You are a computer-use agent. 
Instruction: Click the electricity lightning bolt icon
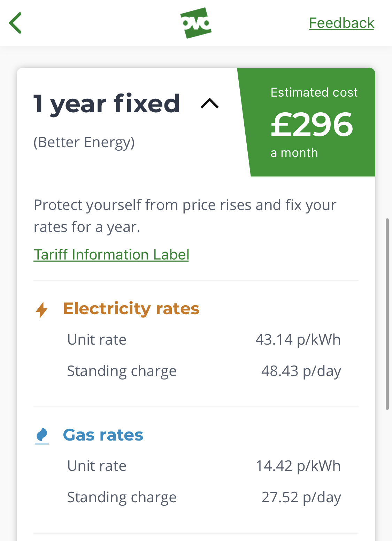click(x=42, y=310)
